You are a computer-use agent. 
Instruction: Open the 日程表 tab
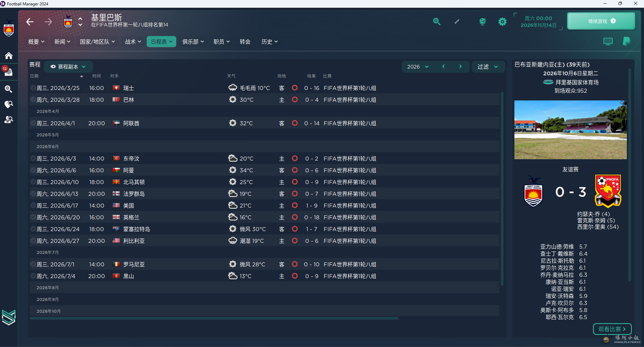pyautogui.click(x=162, y=42)
